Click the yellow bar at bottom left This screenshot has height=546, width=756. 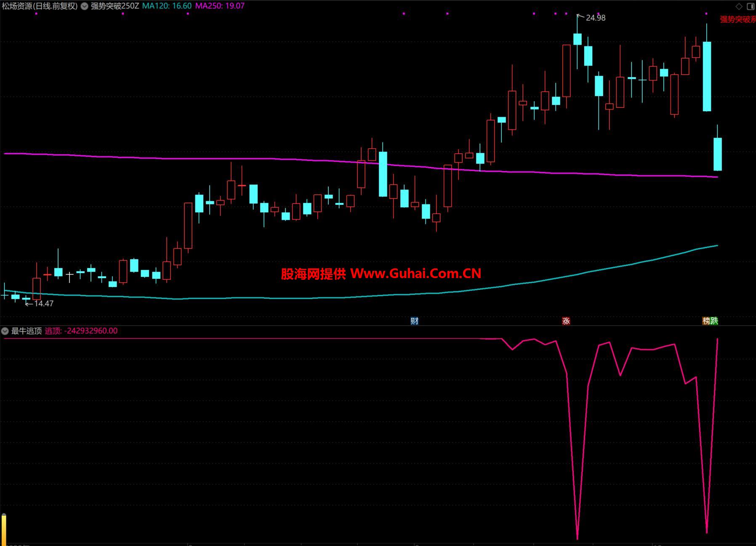(x=4, y=530)
